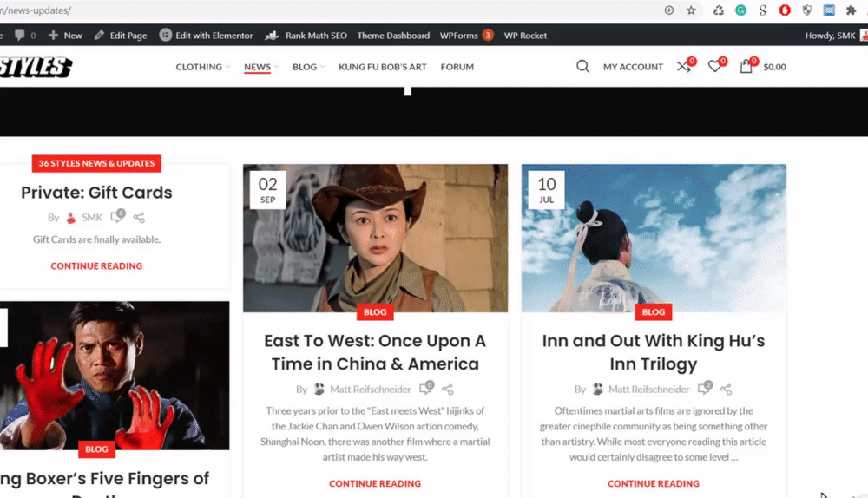The width and height of the screenshot is (868, 498).
Task: Open the puzzle-piece Extensions menu
Action: pyautogui.click(x=851, y=10)
